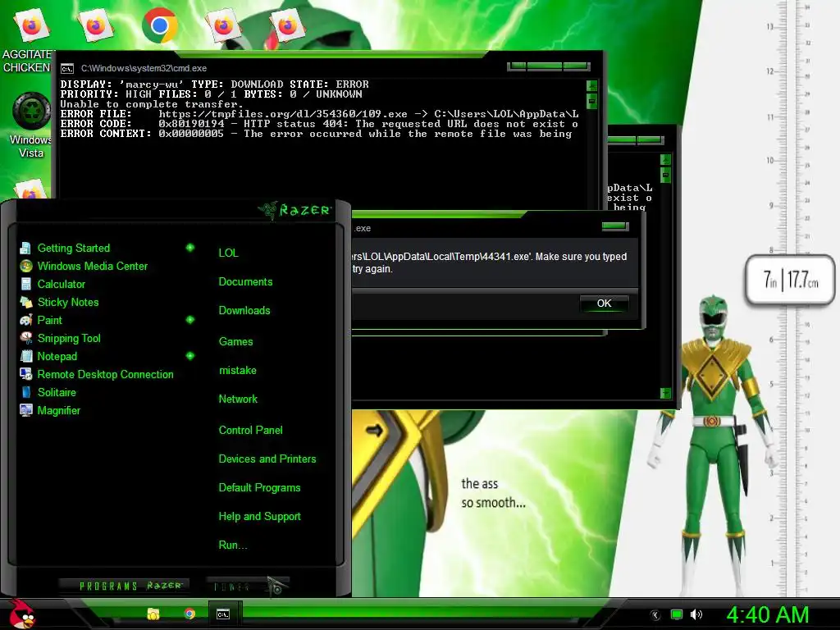Open the Windows Vista recycle bin icon
Screen dimensions: 840x630
tap(31, 126)
